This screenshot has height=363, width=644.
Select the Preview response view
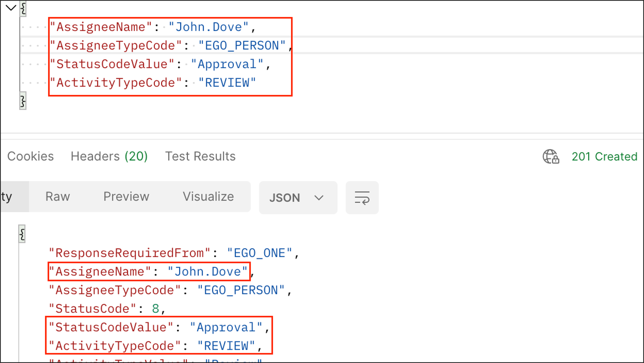pos(126,197)
